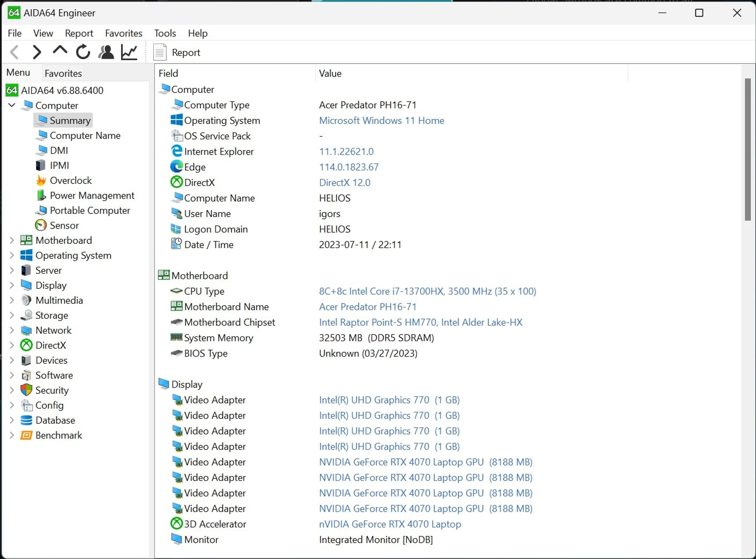Open the Microsoft Windows 11 Home link
The width and height of the screenshot is (756, 559).
click(x=382, y=121)
